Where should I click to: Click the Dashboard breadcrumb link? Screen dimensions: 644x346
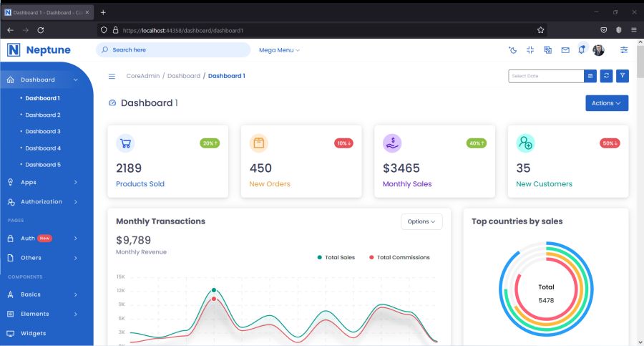point(184,76)
